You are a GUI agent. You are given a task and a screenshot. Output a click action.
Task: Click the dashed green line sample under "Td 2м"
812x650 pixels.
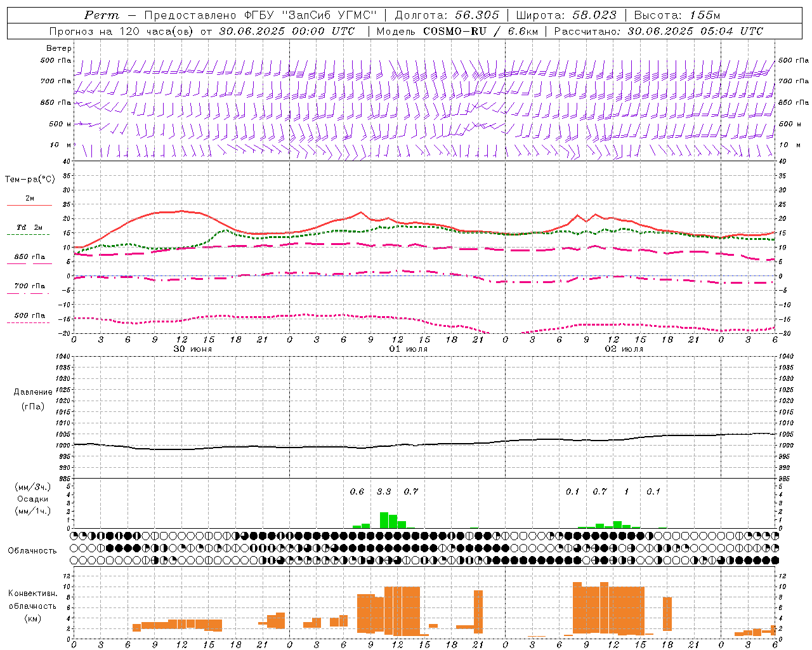coord(29,234)
